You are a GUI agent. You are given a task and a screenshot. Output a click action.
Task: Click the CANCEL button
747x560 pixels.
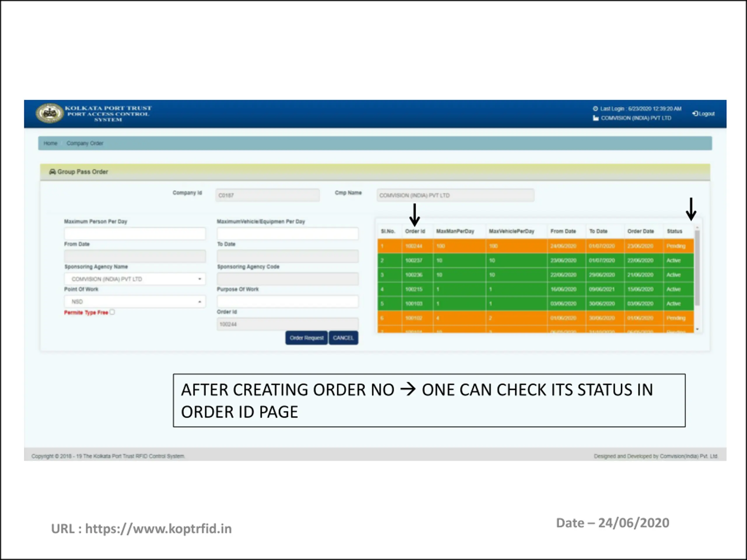[x=343, y=338]
